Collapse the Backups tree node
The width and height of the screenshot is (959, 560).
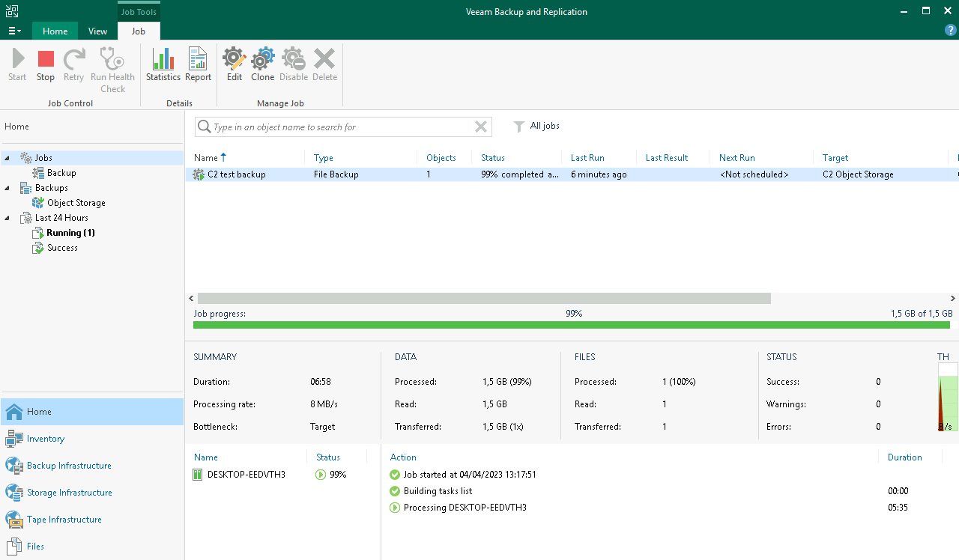tap(7, 188)
